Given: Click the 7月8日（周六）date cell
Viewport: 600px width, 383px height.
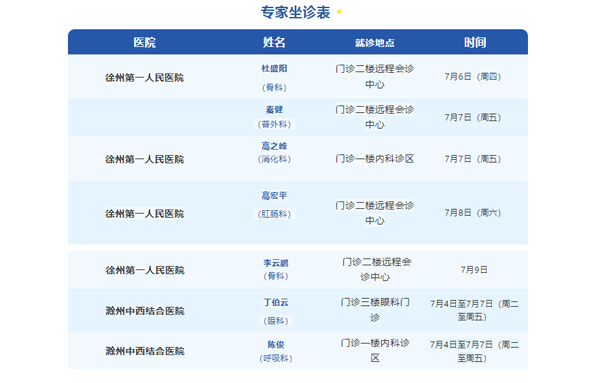Looking at the screenshot, I should tap(473, 213).
